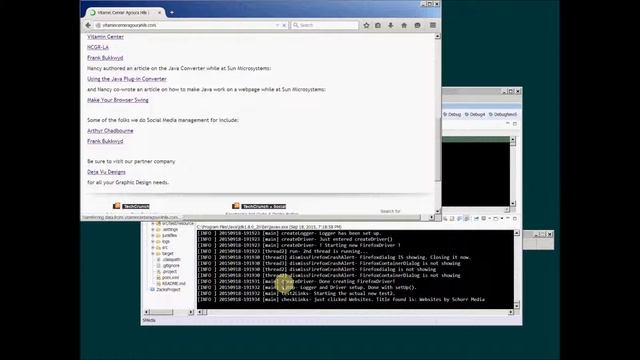Select the .gitignore file in tree
This screenshot has height=360, width=640.
pyautogui.click(x=171, y=266)
